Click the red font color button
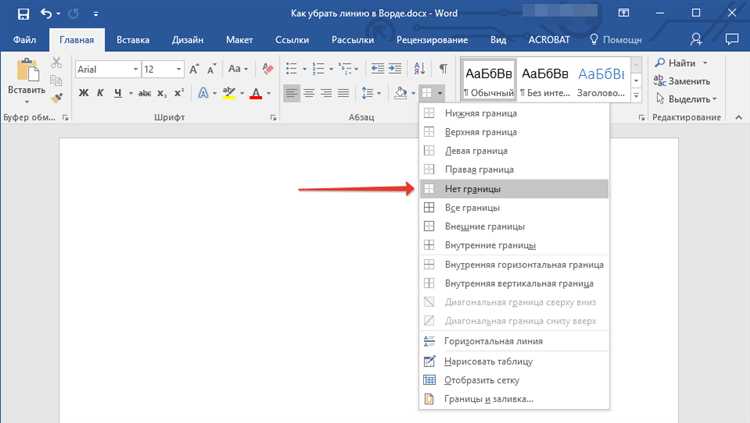This screenshot has height=423, width=750. pos(255,93)
